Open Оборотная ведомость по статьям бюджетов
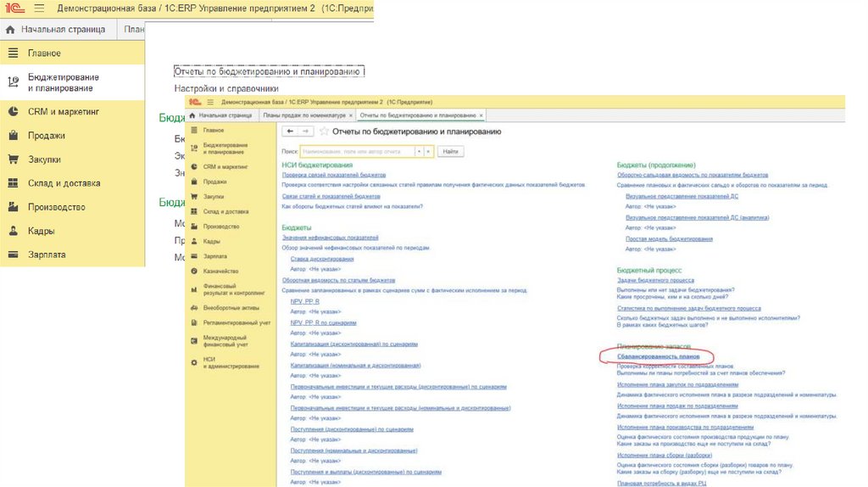 tap(338, 280)
